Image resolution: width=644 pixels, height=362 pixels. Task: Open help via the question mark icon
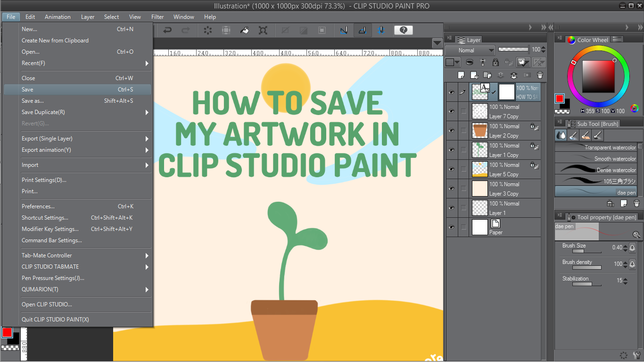pos(404,30)
